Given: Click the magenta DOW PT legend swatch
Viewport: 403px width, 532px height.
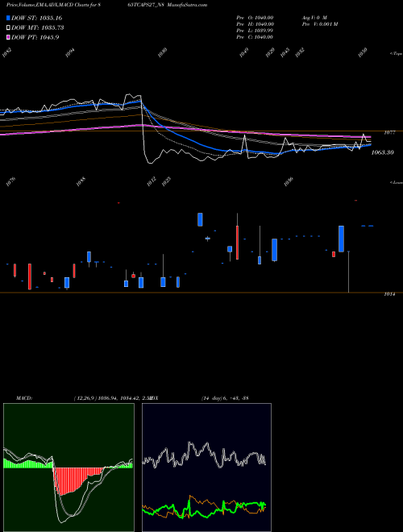Looking at the screenshot, I should click(x=8, y=37).
